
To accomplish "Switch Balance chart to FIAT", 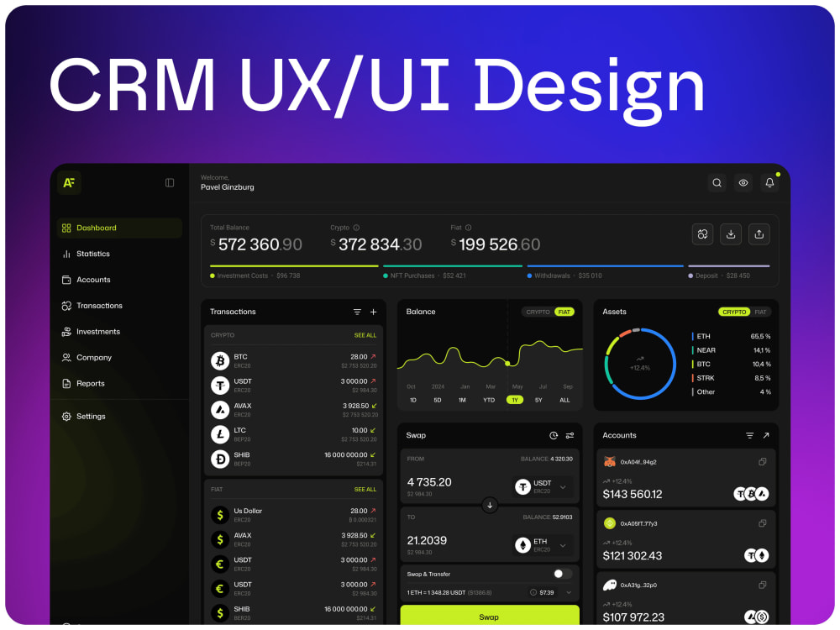I will click(564, 312).
